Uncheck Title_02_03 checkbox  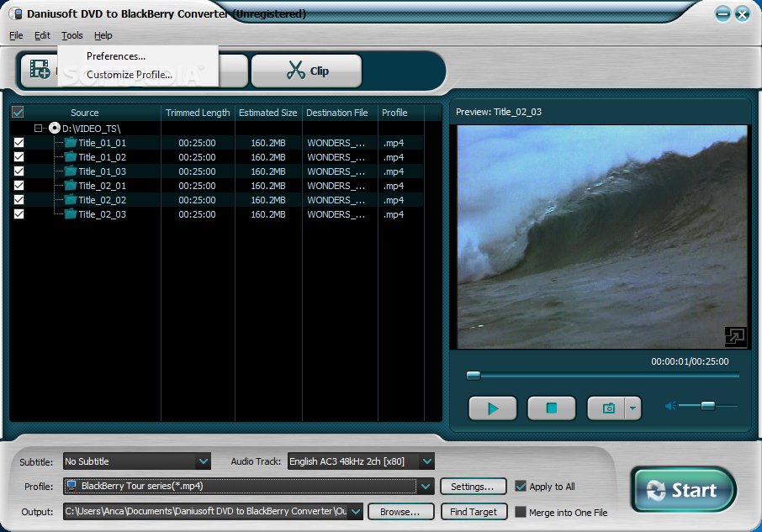19,213
